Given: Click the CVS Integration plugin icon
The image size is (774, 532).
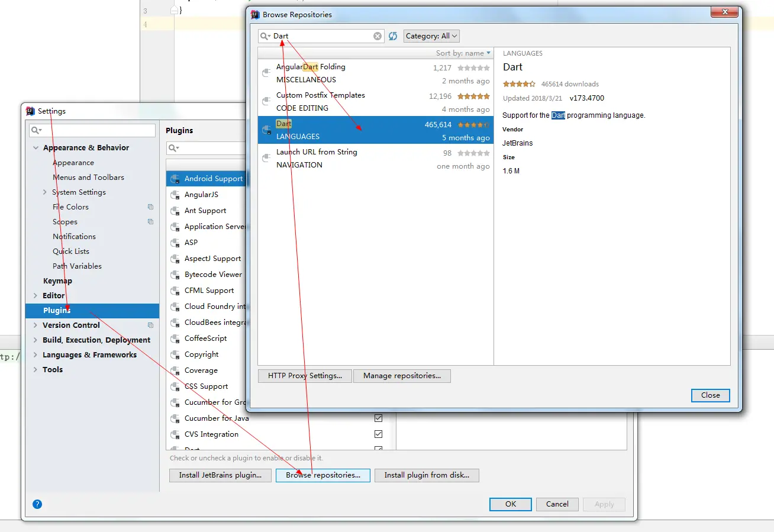Looking at the screenshot, I should pos(175,434).
